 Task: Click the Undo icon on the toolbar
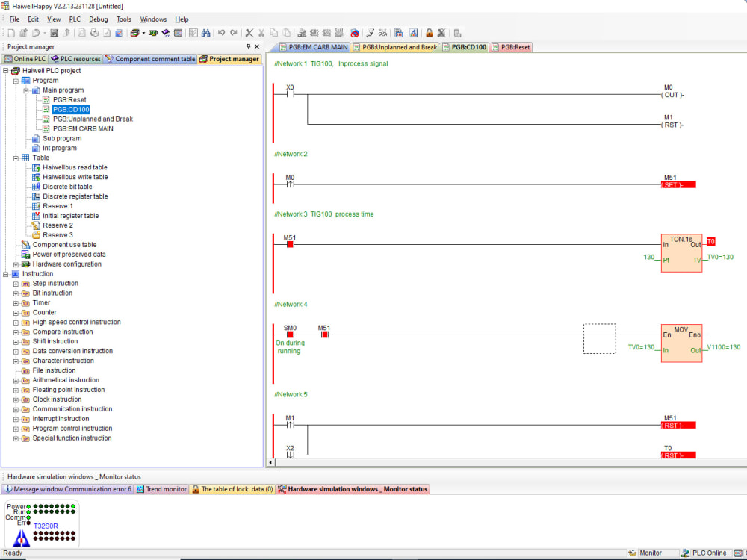[x=222, y=33]
